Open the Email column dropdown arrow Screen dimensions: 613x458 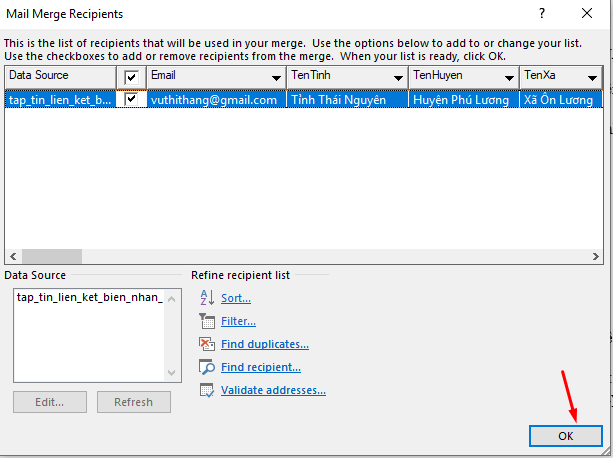(275, 78)
